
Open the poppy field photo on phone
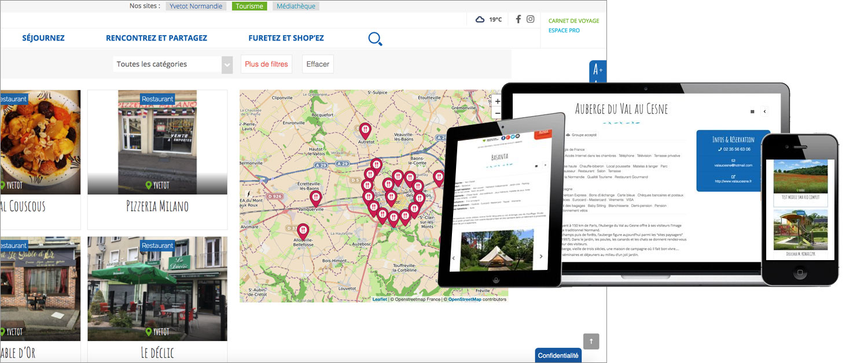(800, 176)
